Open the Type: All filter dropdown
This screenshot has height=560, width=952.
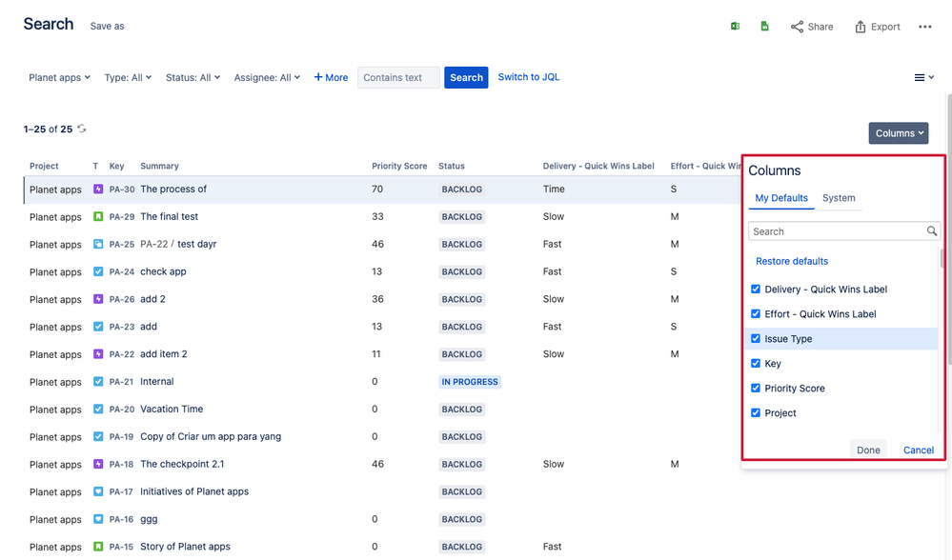pyautogui.click(x=128, y=78)
